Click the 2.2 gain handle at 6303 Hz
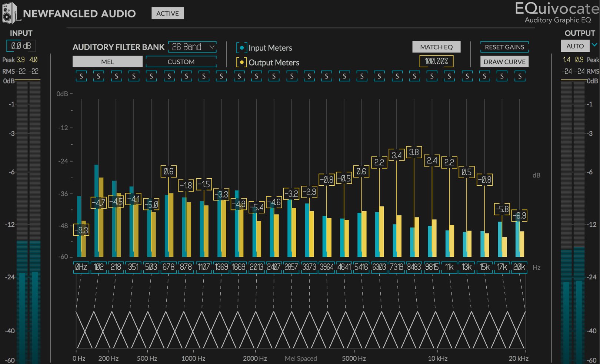This screenshot has height=364, width=600. pyautogui.click(x=379, y=162)
